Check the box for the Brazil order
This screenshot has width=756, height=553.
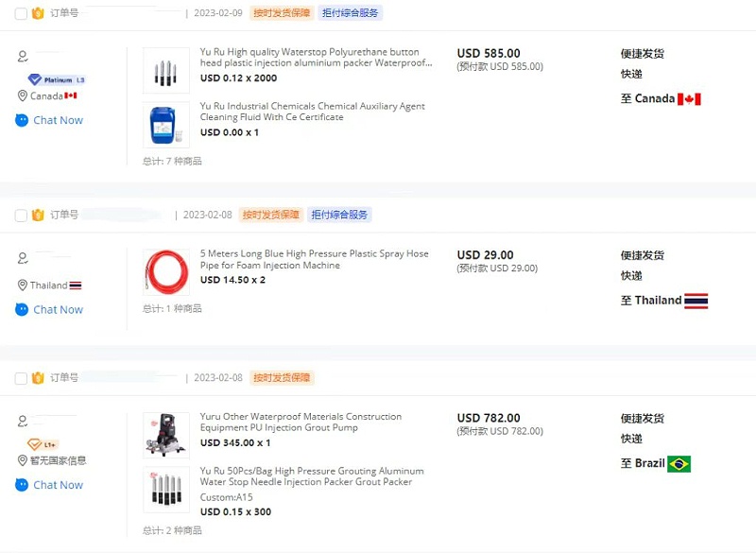coord(21,378)
